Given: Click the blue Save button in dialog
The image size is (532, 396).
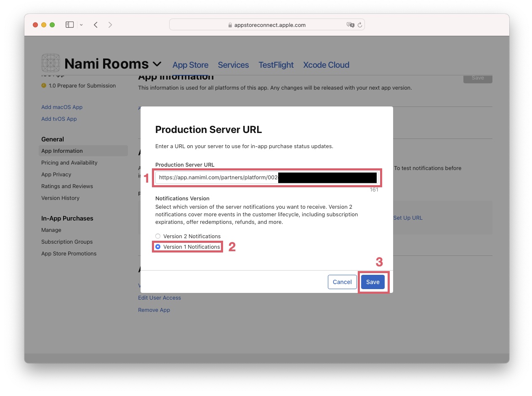Looking at the screenshot, I should [x=372, y=282].
